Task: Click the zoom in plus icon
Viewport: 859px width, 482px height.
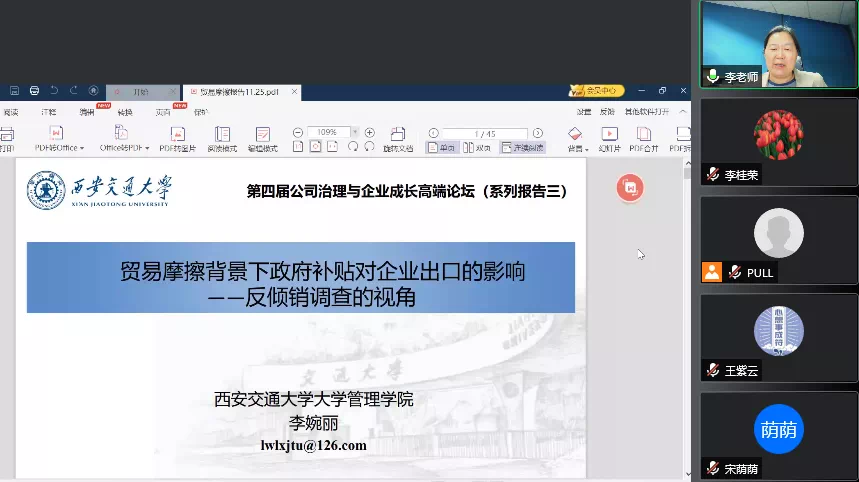Action: tap(369, 132)
